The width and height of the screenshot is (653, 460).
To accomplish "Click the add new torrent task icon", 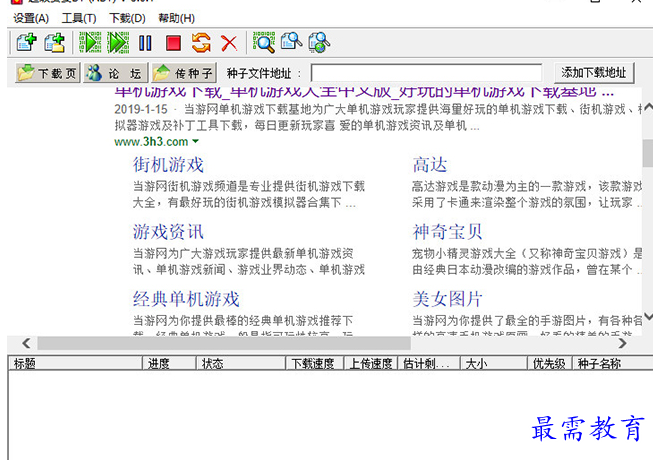I will [27, 43].
